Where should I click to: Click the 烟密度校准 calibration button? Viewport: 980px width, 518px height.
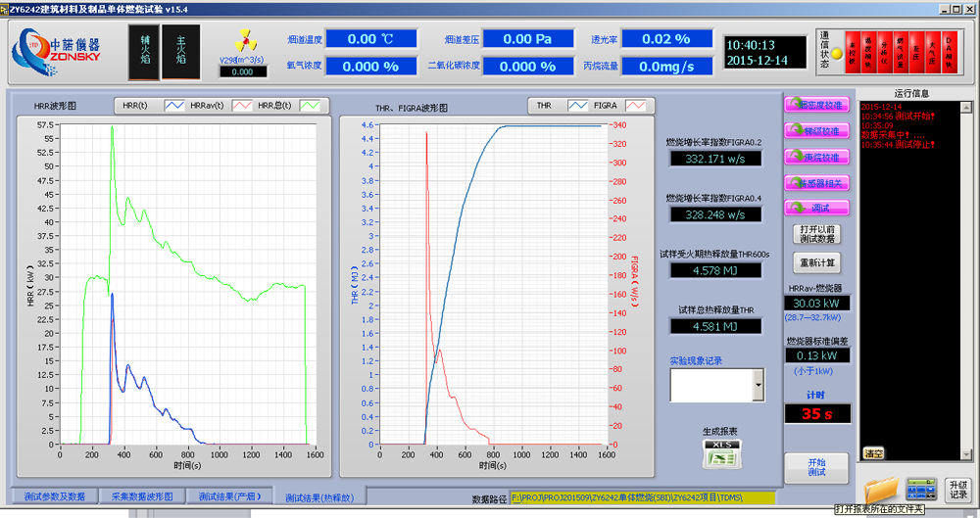point(817,105)
